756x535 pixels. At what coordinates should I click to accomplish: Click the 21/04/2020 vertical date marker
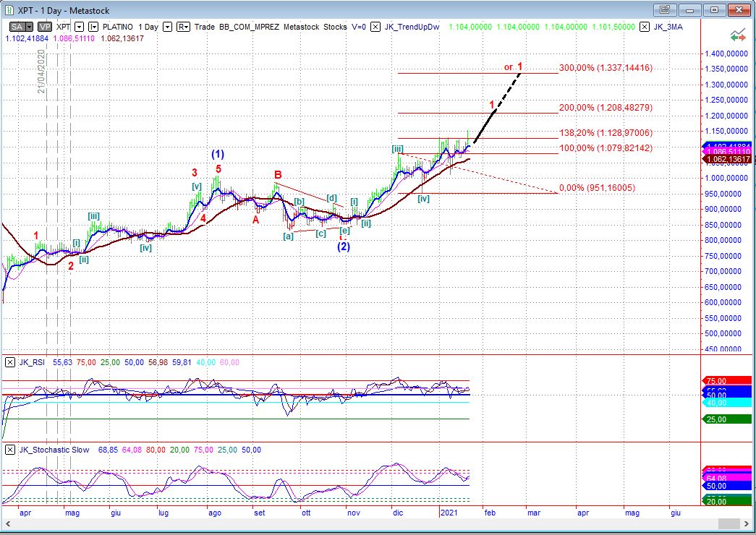[x=41, y=72]
